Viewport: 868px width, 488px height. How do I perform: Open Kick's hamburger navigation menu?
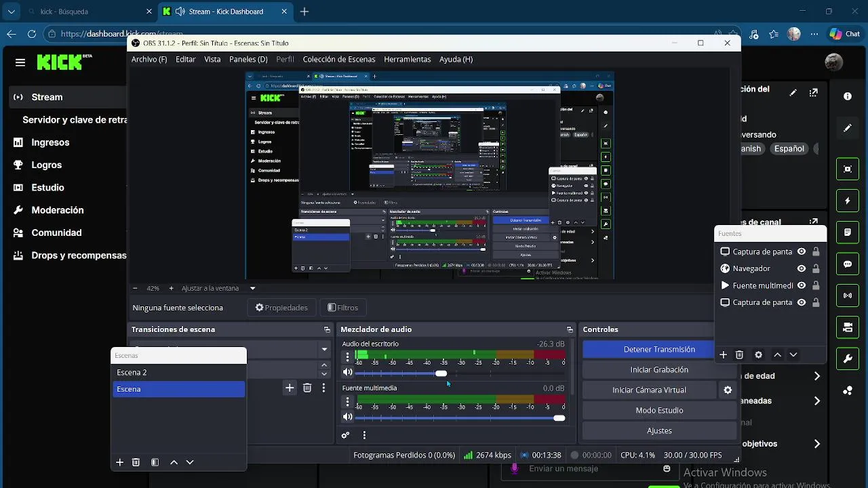[x=20, y=62]
